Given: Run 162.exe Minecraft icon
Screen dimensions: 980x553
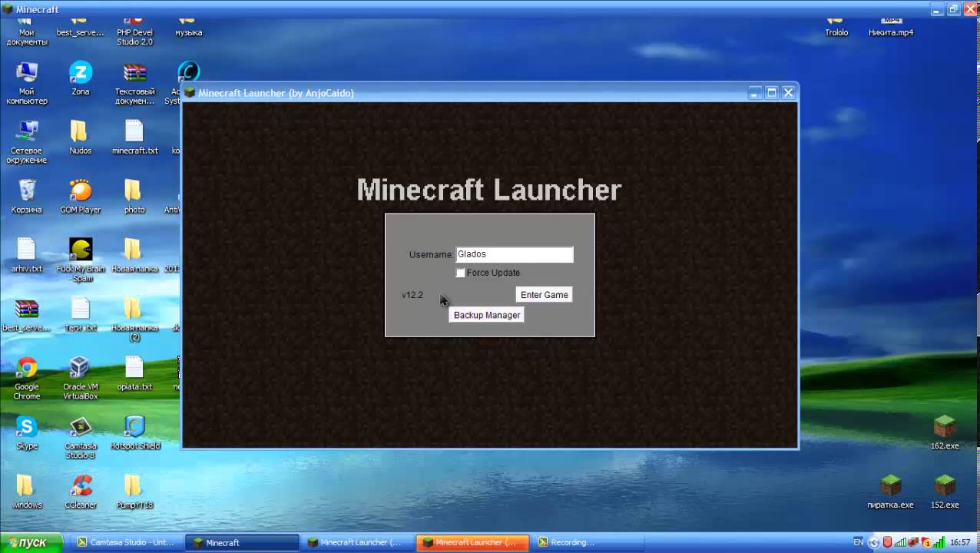Looking at the screenshot, I should tap(945, 432).
